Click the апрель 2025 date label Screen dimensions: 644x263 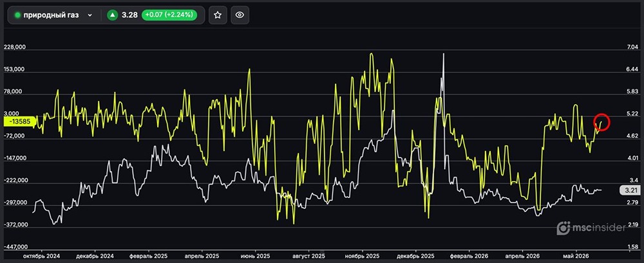point(201,256)
